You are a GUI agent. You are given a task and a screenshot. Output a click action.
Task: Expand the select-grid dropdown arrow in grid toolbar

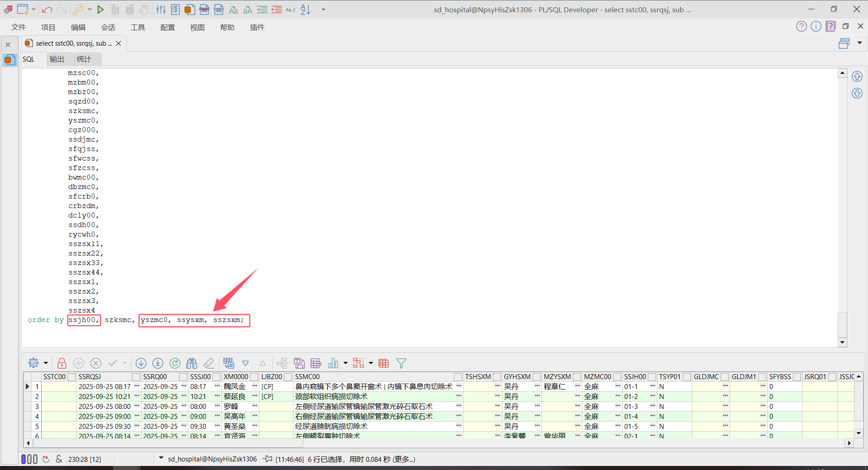46,363
